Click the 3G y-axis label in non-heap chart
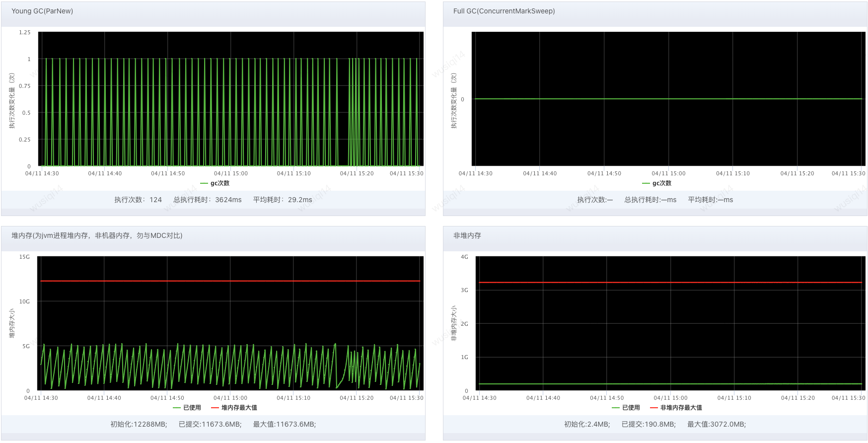 coord(464,290)
